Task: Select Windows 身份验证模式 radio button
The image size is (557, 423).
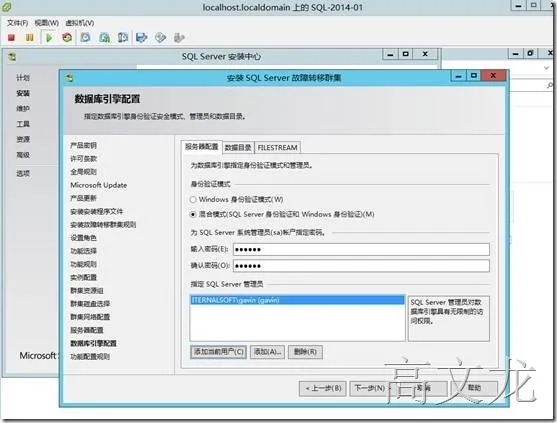Action: click(193, 200)
